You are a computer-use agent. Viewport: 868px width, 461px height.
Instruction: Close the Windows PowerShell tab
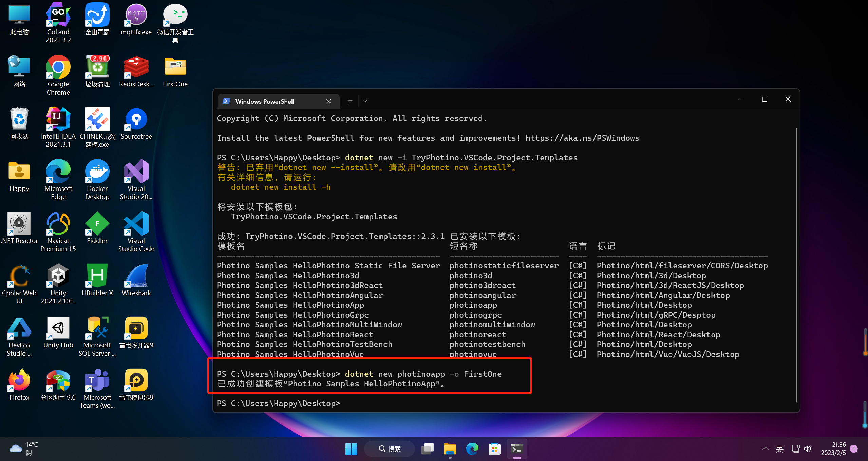[328, 101]
